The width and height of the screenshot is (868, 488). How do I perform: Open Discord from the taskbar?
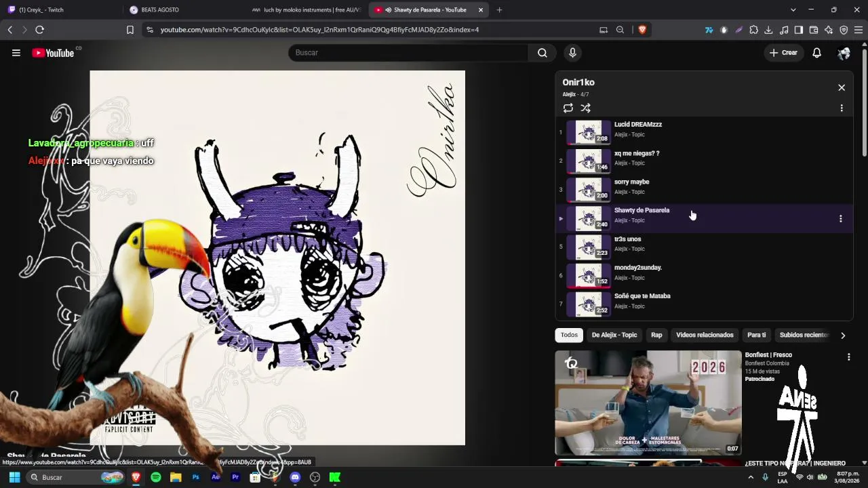295,477
